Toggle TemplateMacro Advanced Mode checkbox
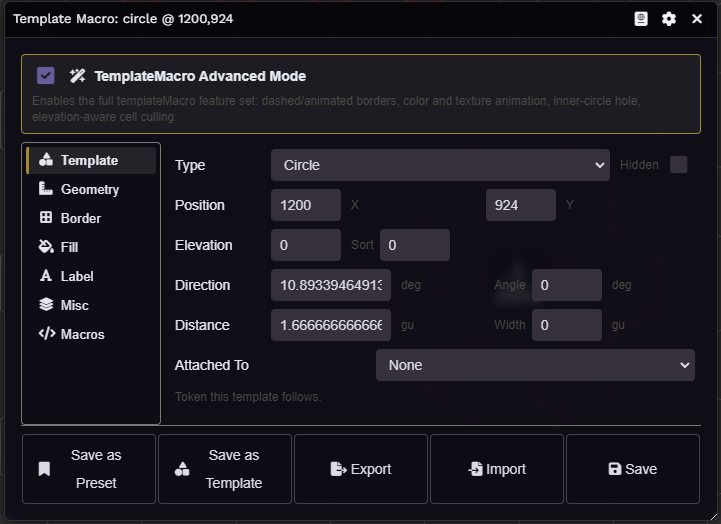Image resolution: width=721 pixels, height=524 pixels. [46, 75]
